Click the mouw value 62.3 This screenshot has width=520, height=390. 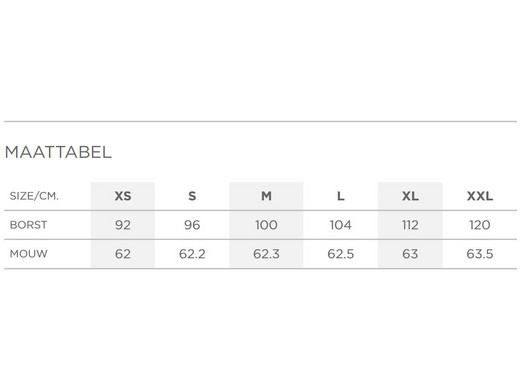point(266,254)
